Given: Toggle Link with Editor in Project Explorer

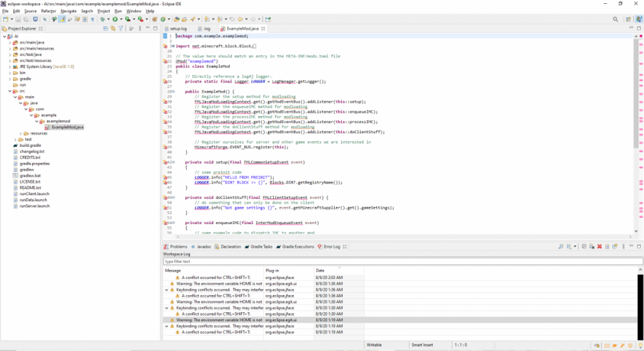Looking at the screenshot, I should pos(113,28).
